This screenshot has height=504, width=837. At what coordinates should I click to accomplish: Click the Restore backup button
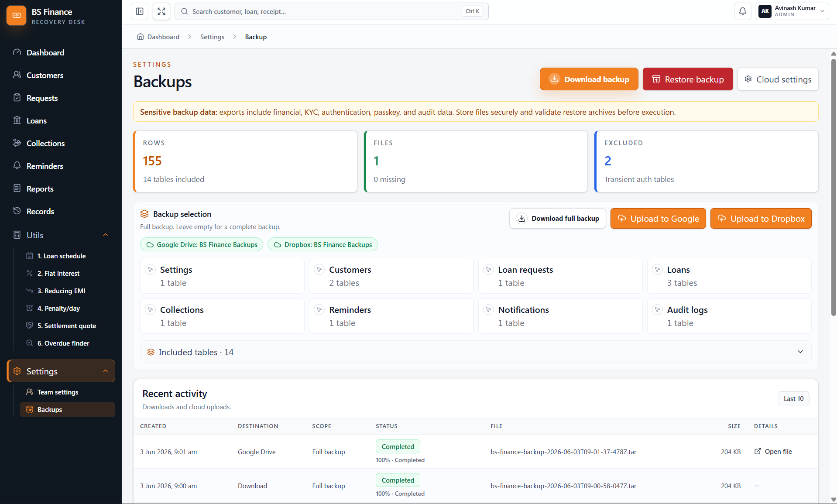pos(688,79)
